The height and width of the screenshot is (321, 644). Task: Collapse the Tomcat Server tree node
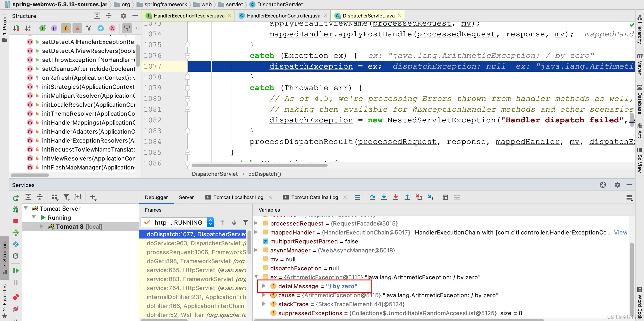point(26,208)
